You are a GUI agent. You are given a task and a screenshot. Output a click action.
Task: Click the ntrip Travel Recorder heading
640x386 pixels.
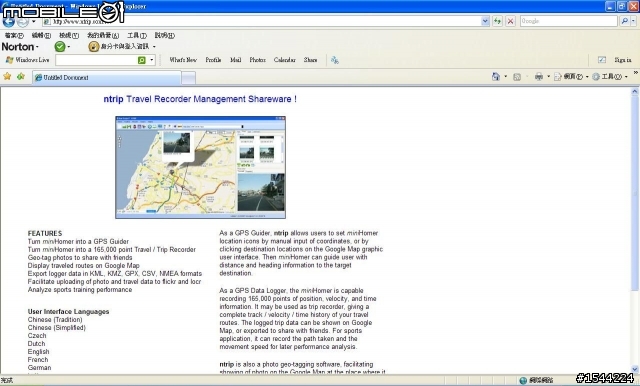coord(200,99)
